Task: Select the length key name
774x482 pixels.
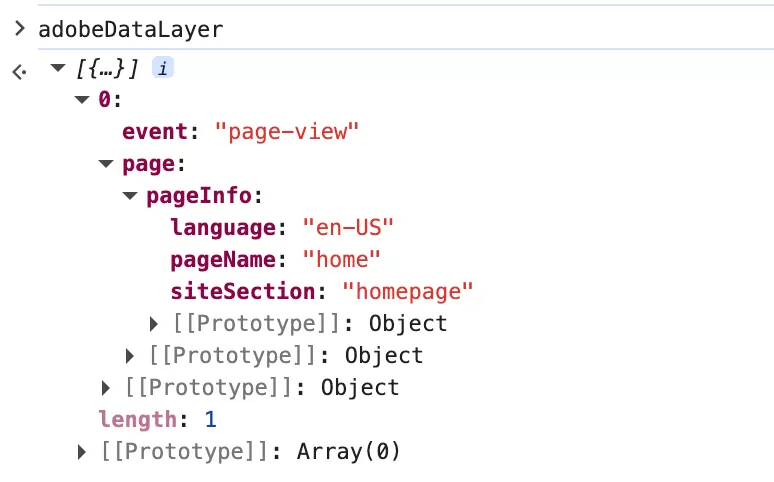Action: [137, 420]
